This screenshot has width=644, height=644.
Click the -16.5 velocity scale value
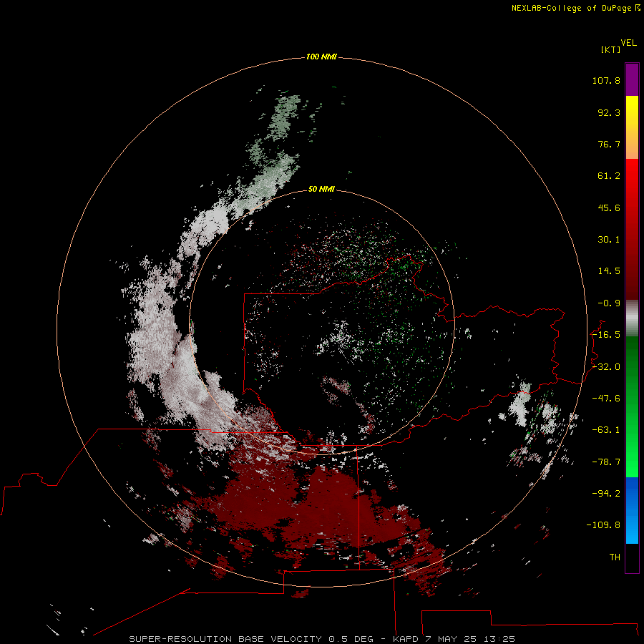pyautogui.click(x=606, y=335)
